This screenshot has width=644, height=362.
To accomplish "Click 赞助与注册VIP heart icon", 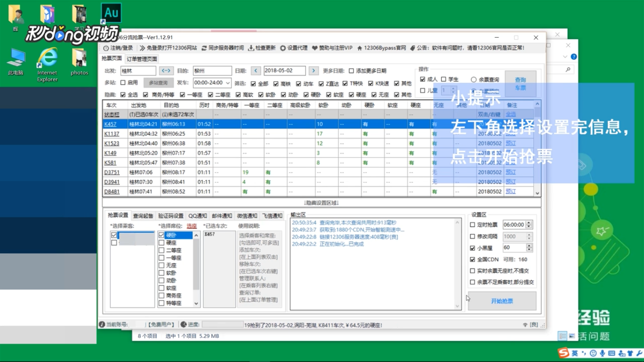I will [315, 48].
